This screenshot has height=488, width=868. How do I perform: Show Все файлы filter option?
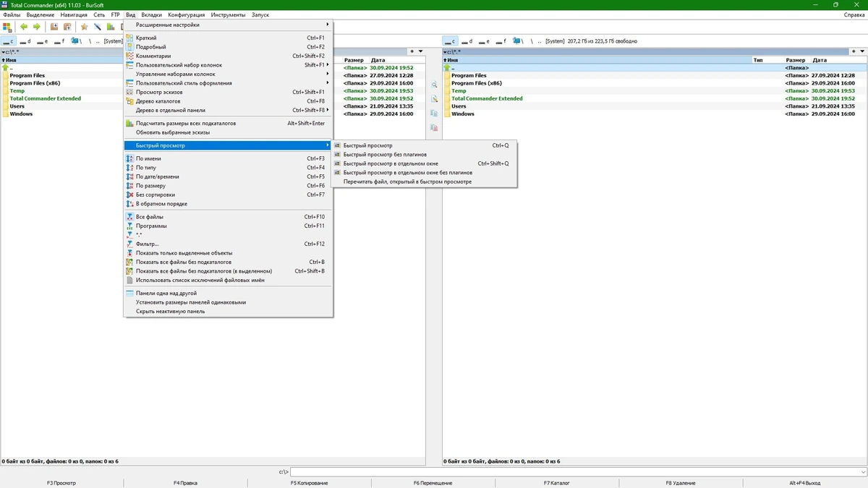(228, 217)
